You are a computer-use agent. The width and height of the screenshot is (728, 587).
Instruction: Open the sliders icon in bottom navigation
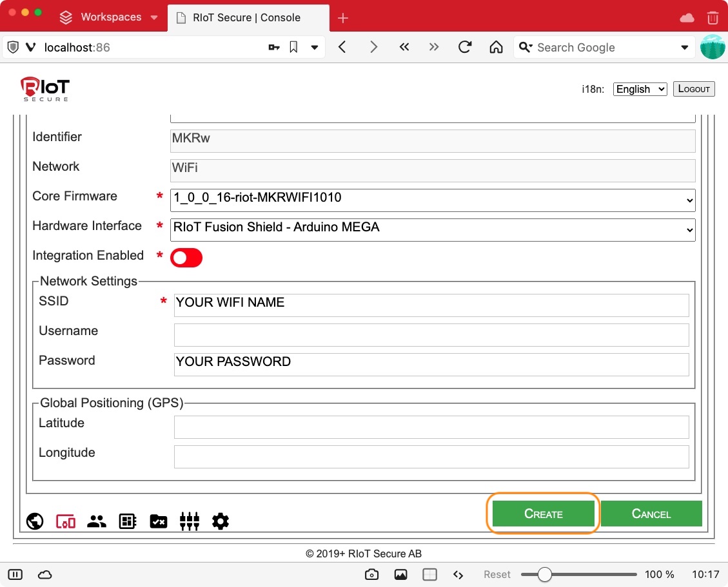190,521
